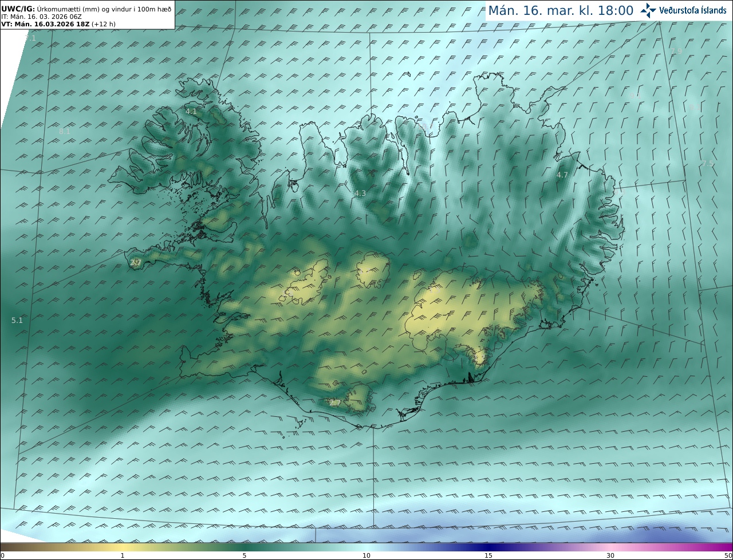Viewport: 733px width, 560px height.
Task: Click the timestamp Mán. 16. mar. kl. 18:00
Action: click(561, 10)
